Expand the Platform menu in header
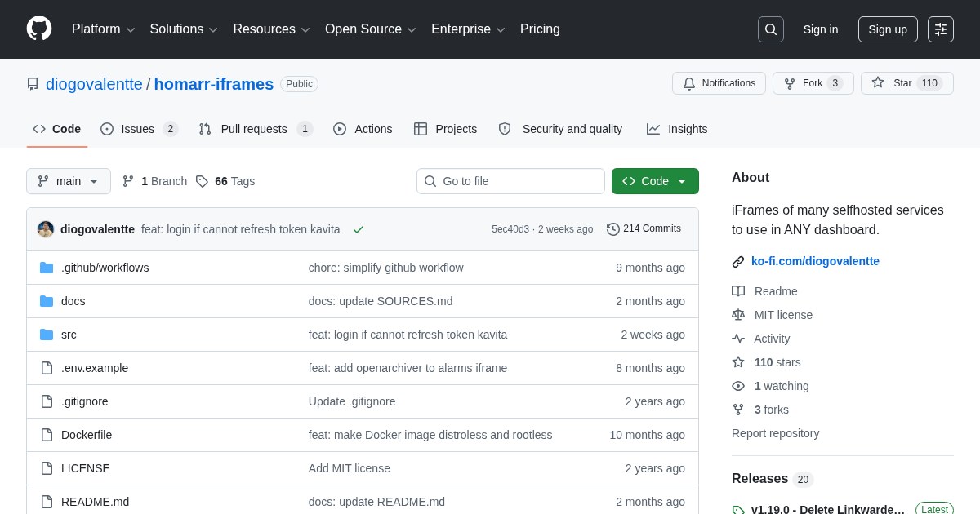 pyautogui.click(x=104, y=29)
